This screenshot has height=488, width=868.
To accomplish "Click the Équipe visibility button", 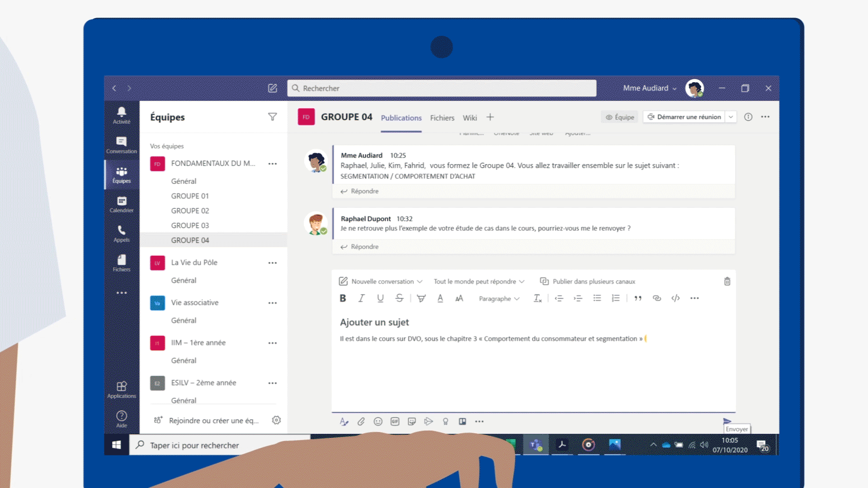I will 620,117.
